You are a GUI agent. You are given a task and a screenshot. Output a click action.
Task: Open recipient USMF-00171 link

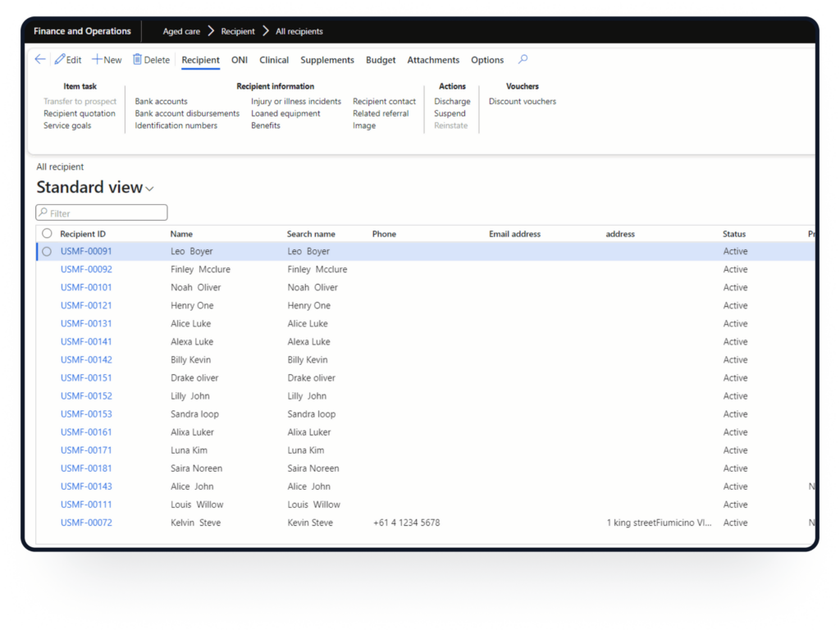[x=86, y=450]
